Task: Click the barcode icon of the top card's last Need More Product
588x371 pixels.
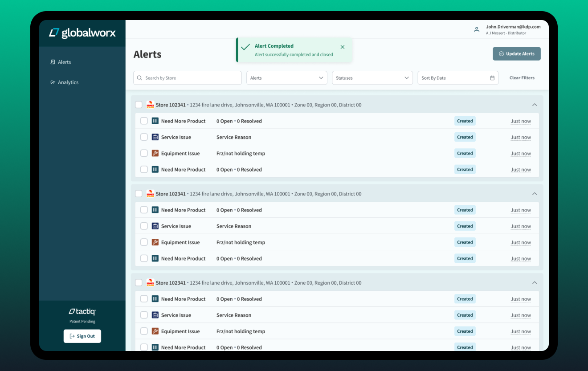Action: point(155,169)
